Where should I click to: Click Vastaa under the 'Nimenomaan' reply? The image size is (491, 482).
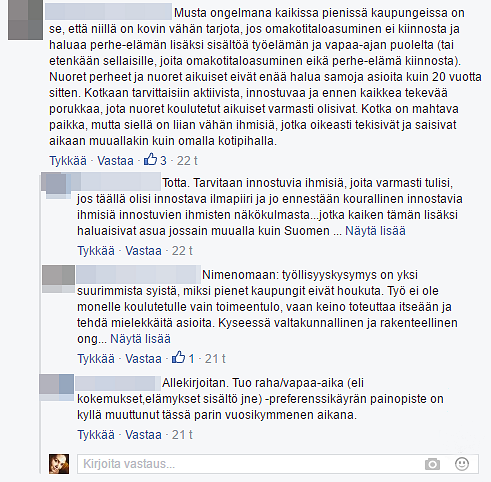pos(143,359)
